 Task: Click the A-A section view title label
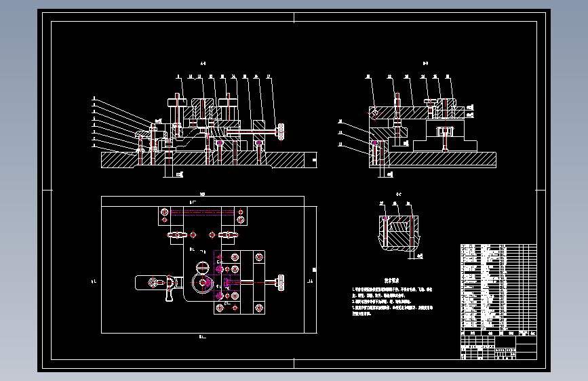coord(203,63)
